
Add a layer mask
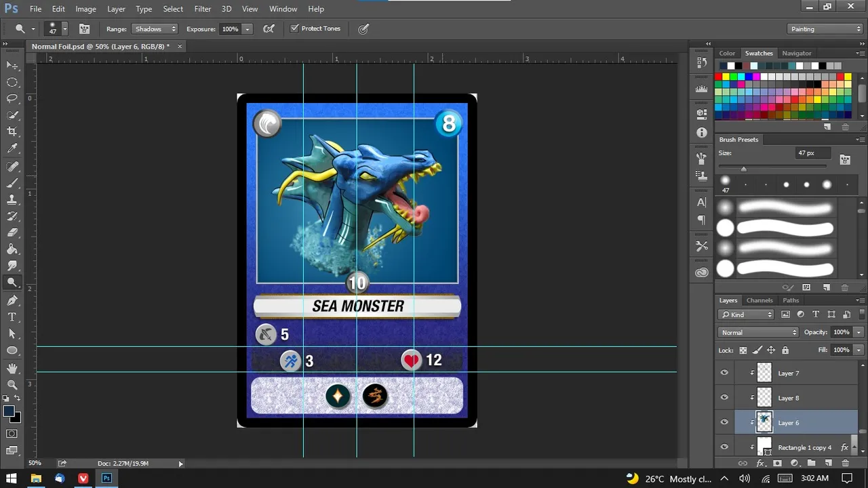(777, 463)
